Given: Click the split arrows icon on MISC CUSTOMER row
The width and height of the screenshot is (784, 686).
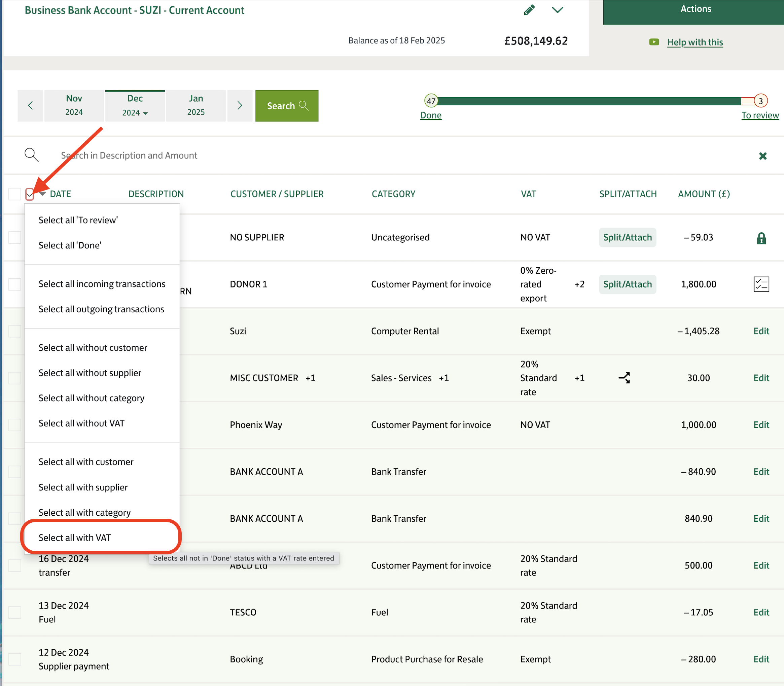Looking at the screenshot, I should point(624,378).
